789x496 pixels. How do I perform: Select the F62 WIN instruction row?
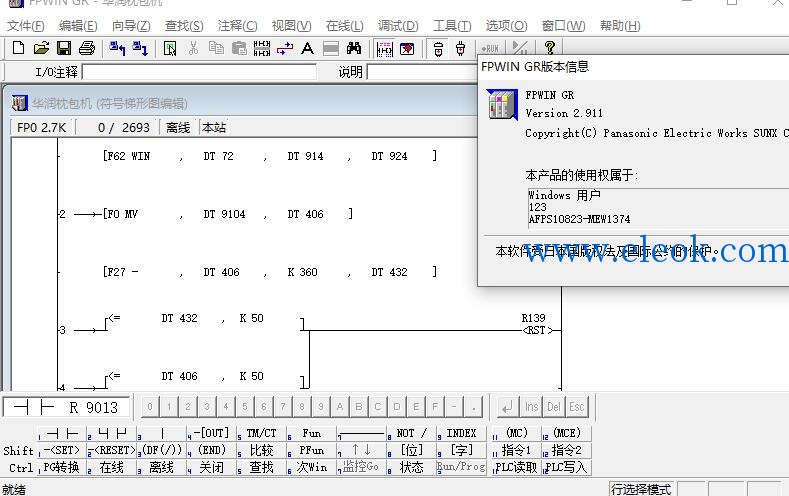[x=270, y=156]
